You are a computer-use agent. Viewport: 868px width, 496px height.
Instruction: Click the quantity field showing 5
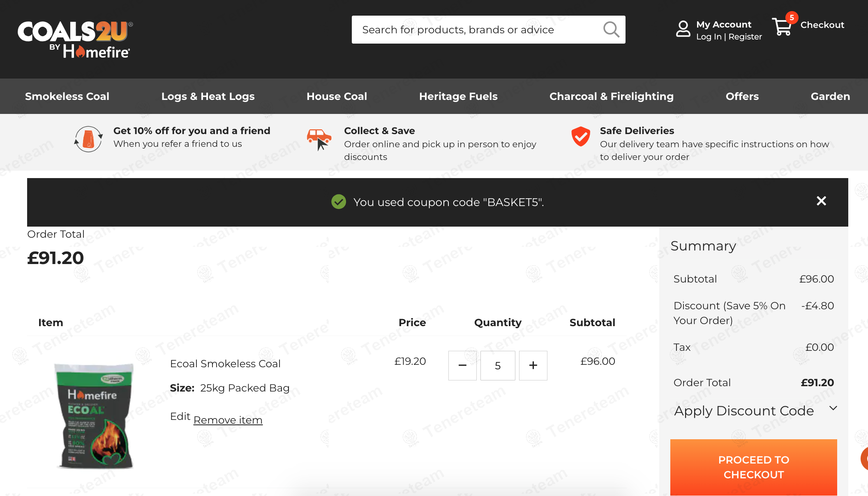tap(498, 365)
